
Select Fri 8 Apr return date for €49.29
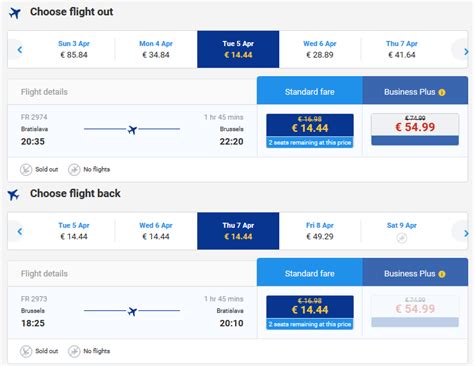320,231
